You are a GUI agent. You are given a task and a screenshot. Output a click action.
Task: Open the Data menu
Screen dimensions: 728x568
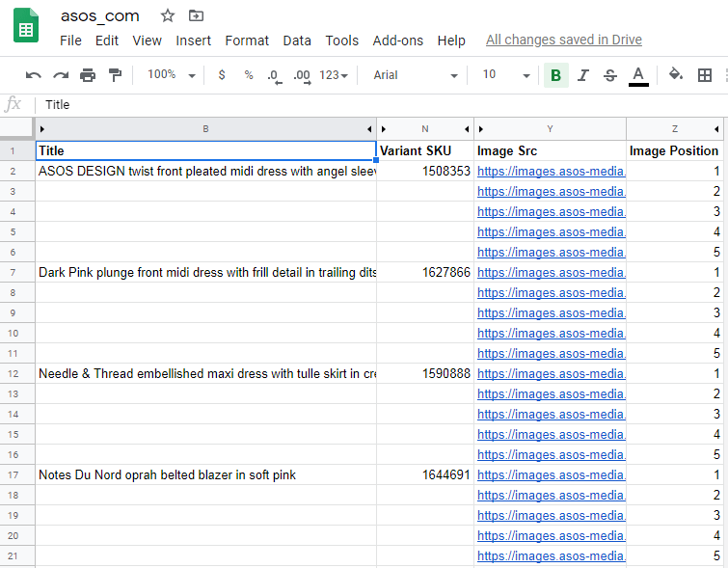297,41
